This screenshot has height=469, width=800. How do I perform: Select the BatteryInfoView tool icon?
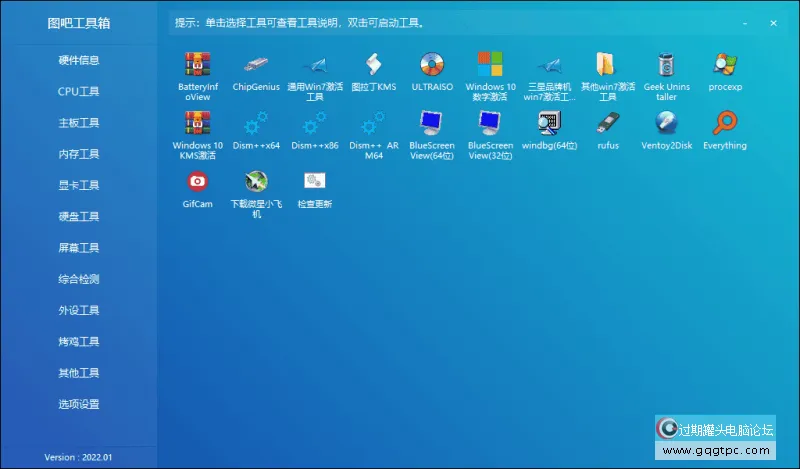point(197,64)
